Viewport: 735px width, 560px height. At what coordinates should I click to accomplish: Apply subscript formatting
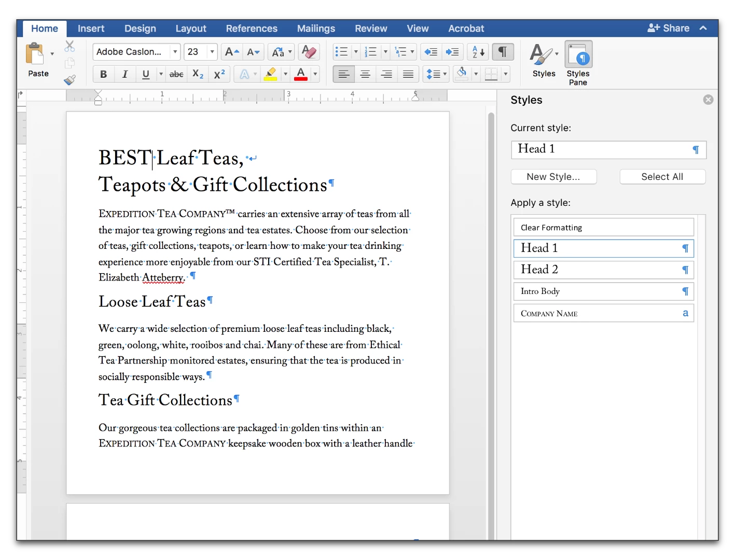click(x=198, y=74)
